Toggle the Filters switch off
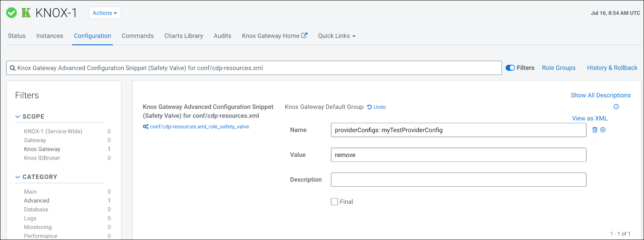The width and height of the screenshot is (644, 240). coord(510,68)
